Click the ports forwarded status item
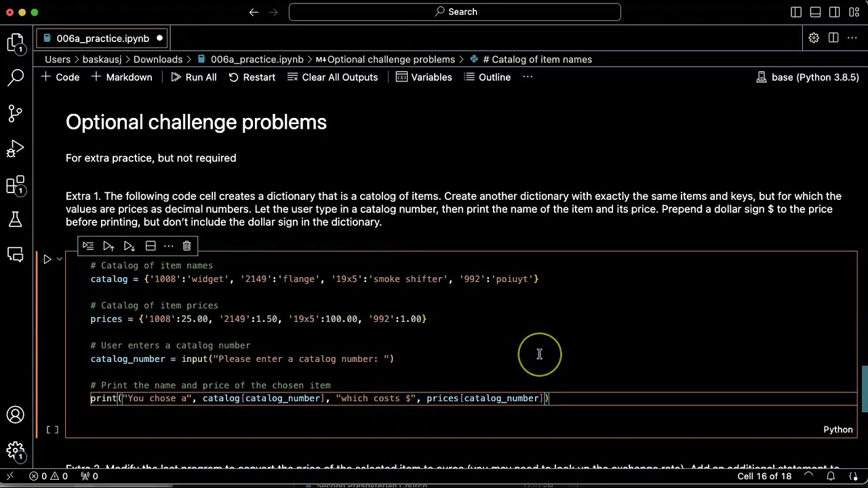The height and width of the screenshot is (488, 868). (x=90, y=476)
